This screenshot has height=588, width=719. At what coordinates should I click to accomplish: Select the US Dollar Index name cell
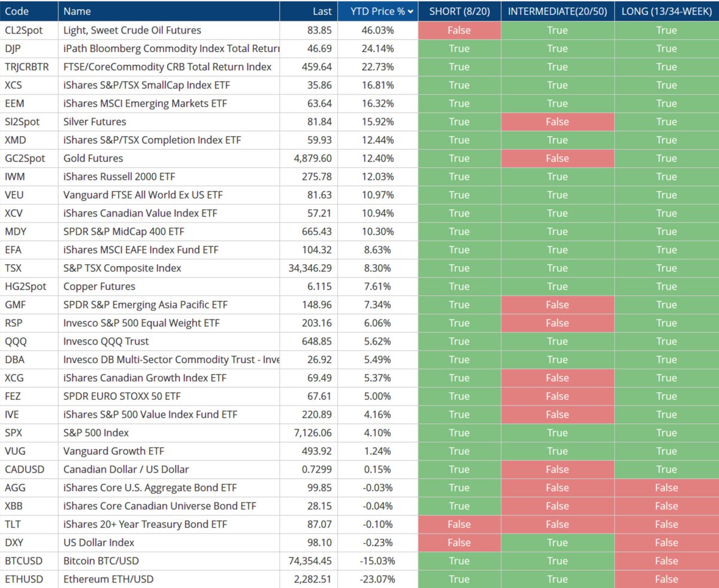tap(169, 542)
